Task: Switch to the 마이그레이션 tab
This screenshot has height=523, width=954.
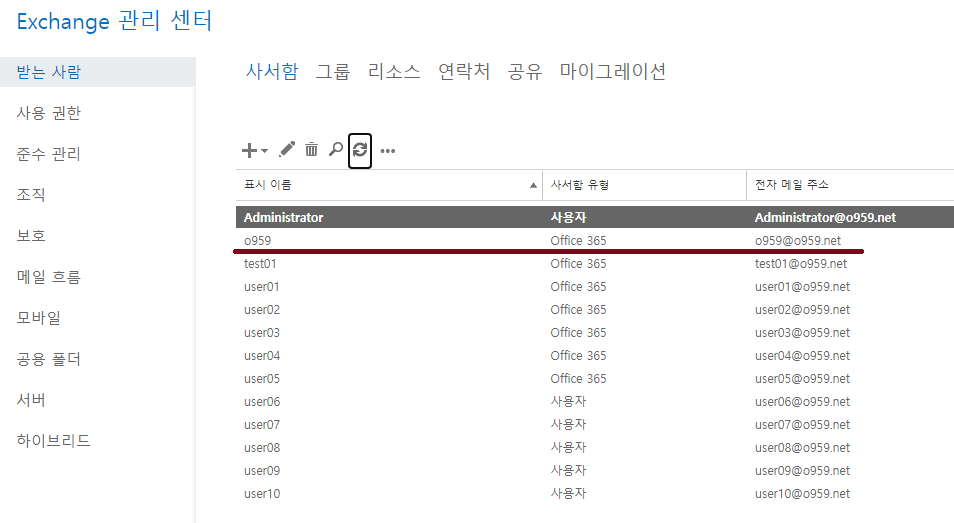Action: 613,71
